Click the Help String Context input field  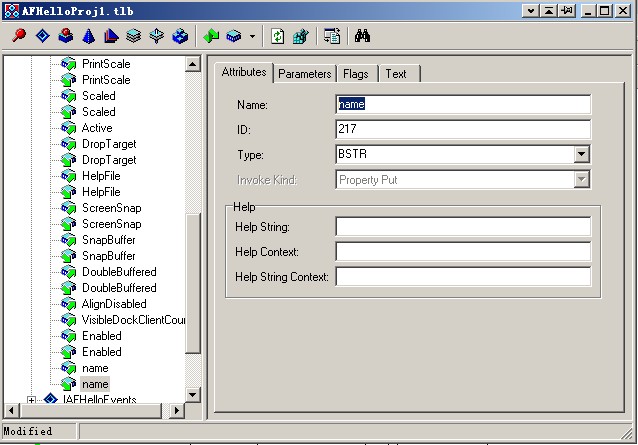463,277
